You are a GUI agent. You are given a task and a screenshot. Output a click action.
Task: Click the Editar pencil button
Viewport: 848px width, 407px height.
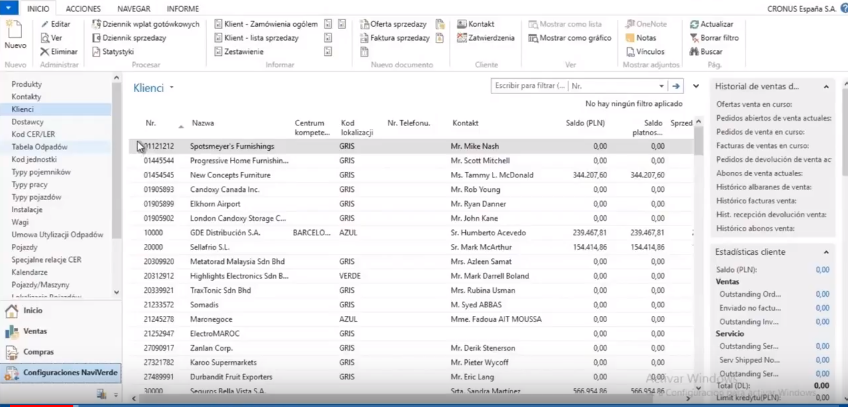pos(56,24)
